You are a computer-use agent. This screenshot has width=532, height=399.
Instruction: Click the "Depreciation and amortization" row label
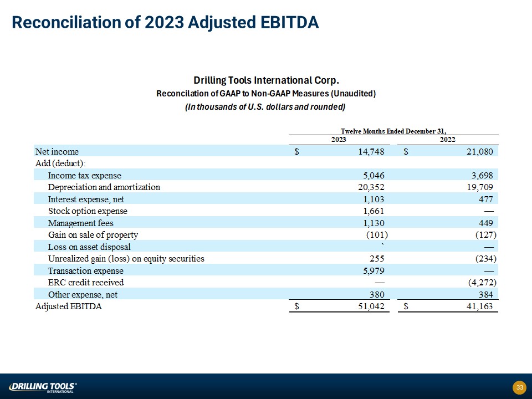click(x=104, y=187)
